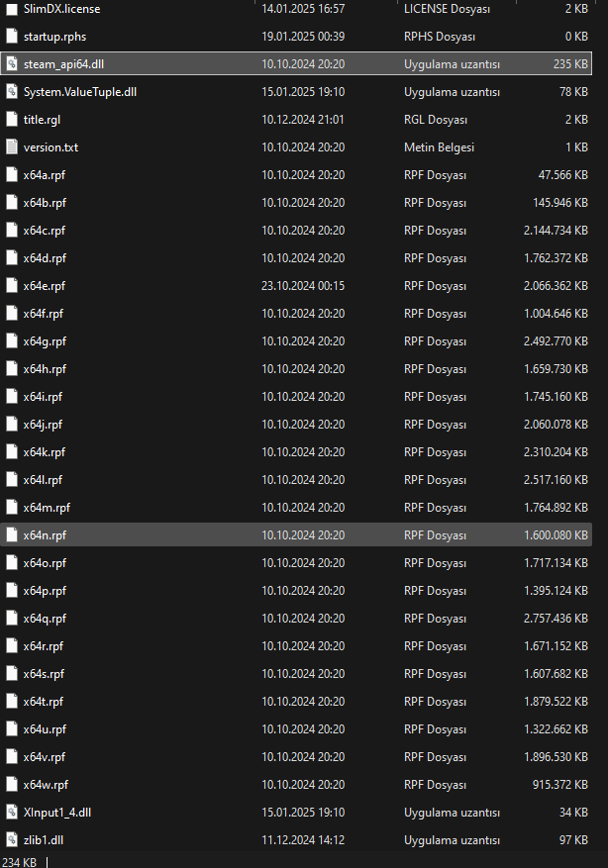Click the size value 2.517.160 KB
The height and width of the screenshot is (868, 608).
556,479
